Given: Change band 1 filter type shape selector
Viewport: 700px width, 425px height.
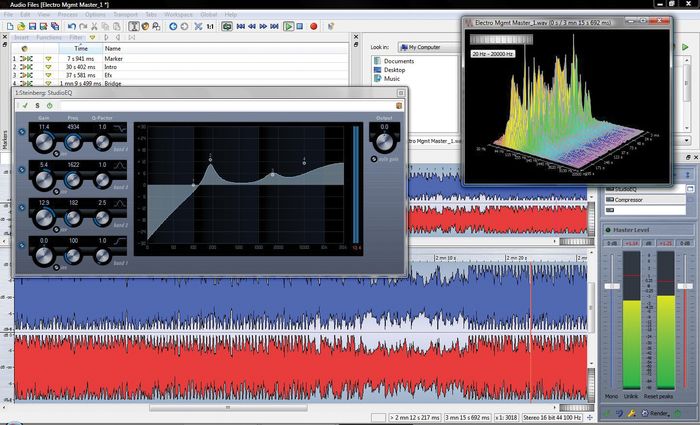Looking at the screenshot, I should pos(120,242).
